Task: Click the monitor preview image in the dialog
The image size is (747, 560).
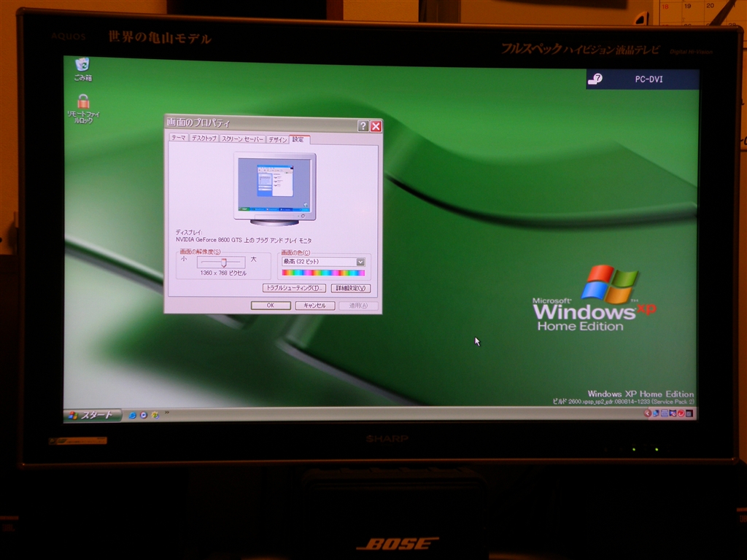Action: [x=275, y=189]
